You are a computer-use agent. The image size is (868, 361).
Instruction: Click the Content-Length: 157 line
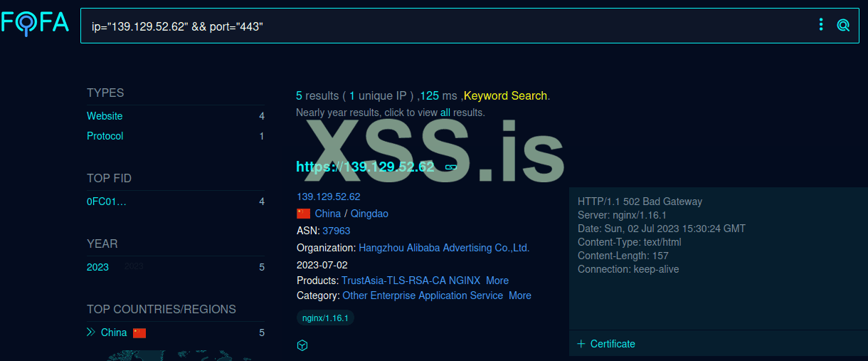point(623,256)
